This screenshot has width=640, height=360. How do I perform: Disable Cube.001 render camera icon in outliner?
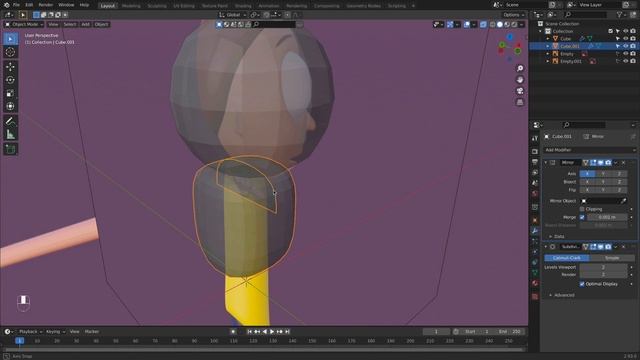point(633,46)
